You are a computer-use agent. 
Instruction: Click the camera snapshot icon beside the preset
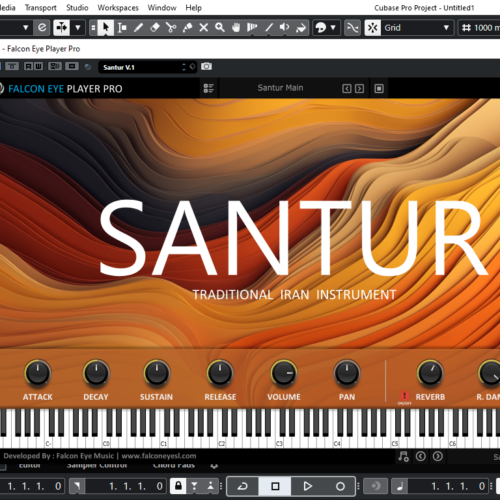click(206, 66)
